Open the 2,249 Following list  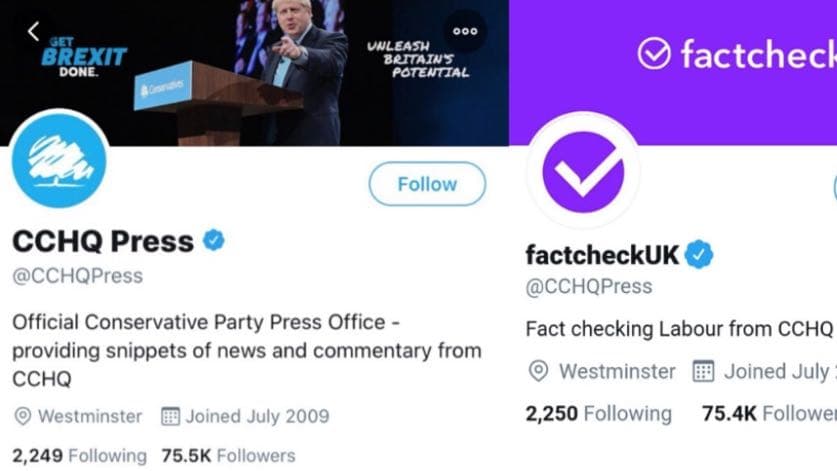pyautogui.click(x=79, y=455)
